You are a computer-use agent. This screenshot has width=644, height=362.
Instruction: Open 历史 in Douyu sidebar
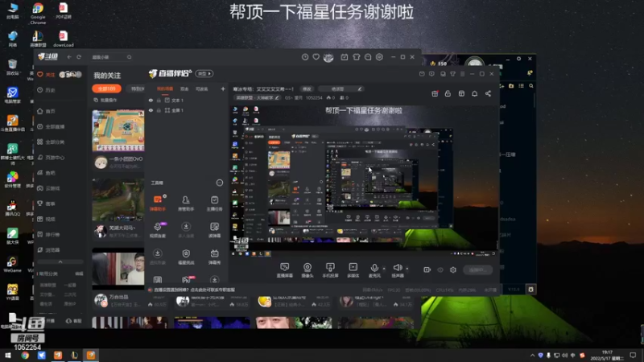pos(47,90)
